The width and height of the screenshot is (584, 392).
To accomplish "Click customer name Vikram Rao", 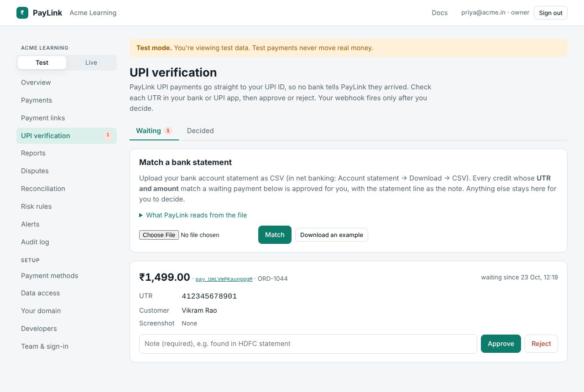I will [x=199, y=310].
